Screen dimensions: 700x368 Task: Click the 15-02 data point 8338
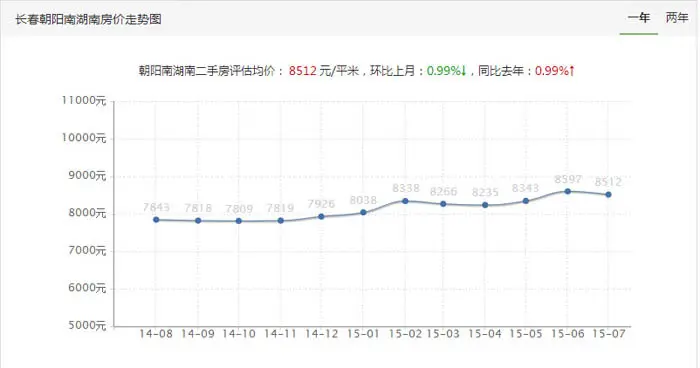[x=405, y=201]
